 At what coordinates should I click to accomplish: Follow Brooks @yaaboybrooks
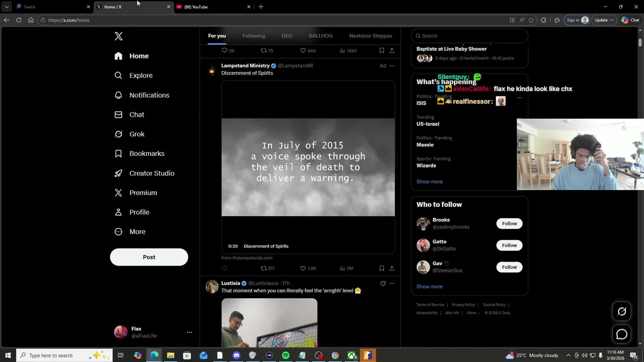[x=509, y=224]
